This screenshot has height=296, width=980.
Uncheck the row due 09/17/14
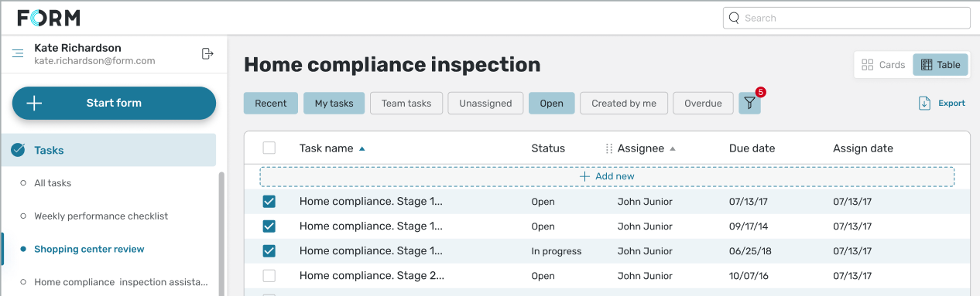(x=269, y=226)
